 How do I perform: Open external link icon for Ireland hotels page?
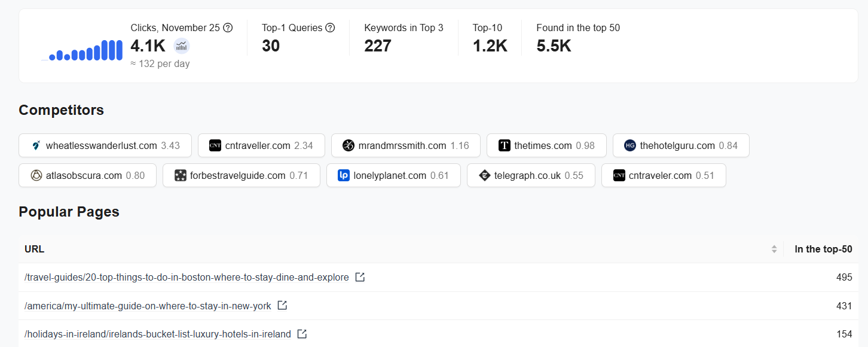click(302, 334)
